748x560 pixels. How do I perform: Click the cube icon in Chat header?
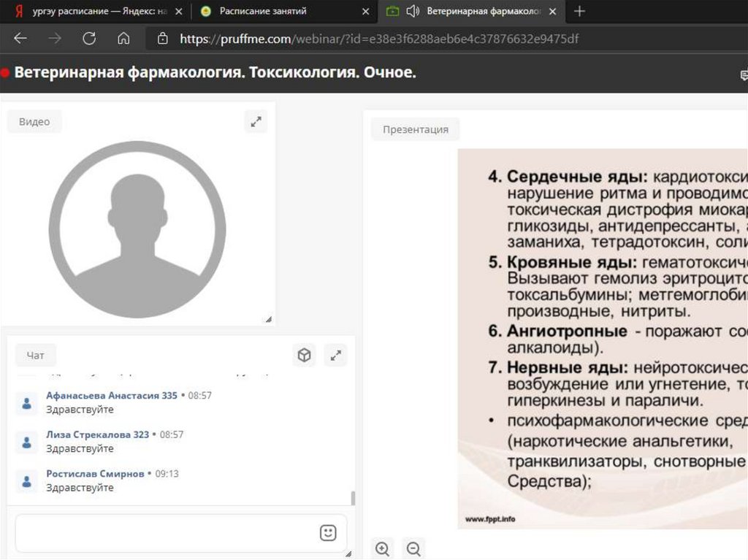point(304,356)
